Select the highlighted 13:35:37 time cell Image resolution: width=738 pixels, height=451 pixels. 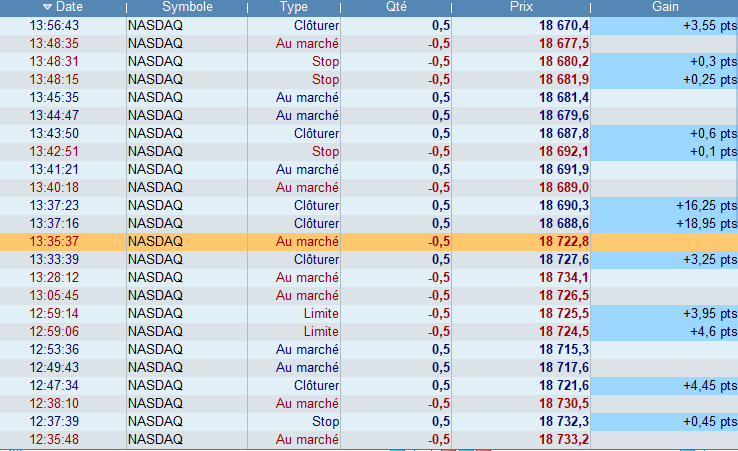pos(54,242)
